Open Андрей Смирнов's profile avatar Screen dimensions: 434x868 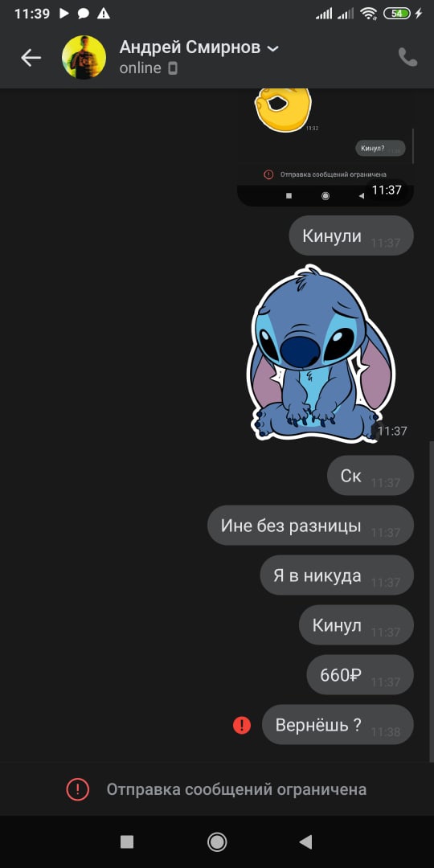pos(84,58)
